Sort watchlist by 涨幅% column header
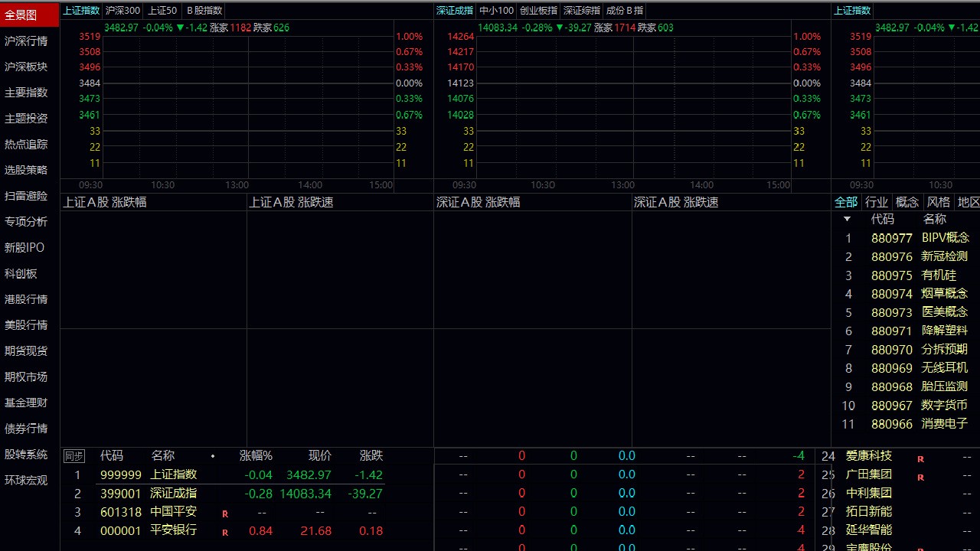980x551 pixels. (x=256, y=455)
